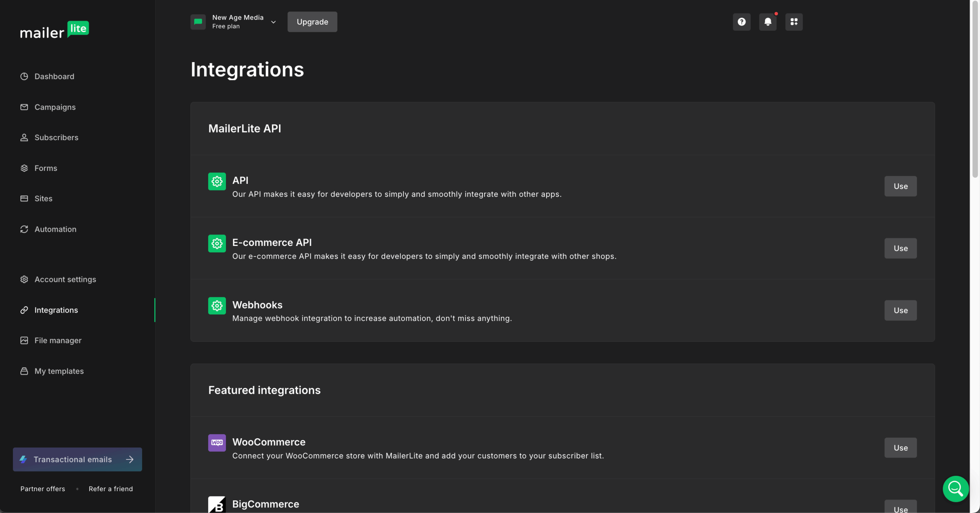Select the Integrations menu item

click(x=56, y=310)
